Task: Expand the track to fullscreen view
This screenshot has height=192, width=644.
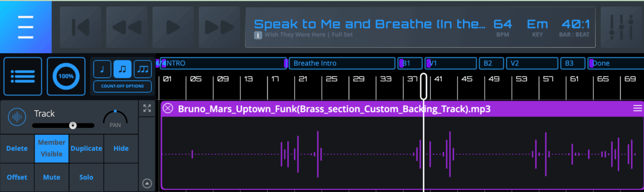Action: coord(147,108)
